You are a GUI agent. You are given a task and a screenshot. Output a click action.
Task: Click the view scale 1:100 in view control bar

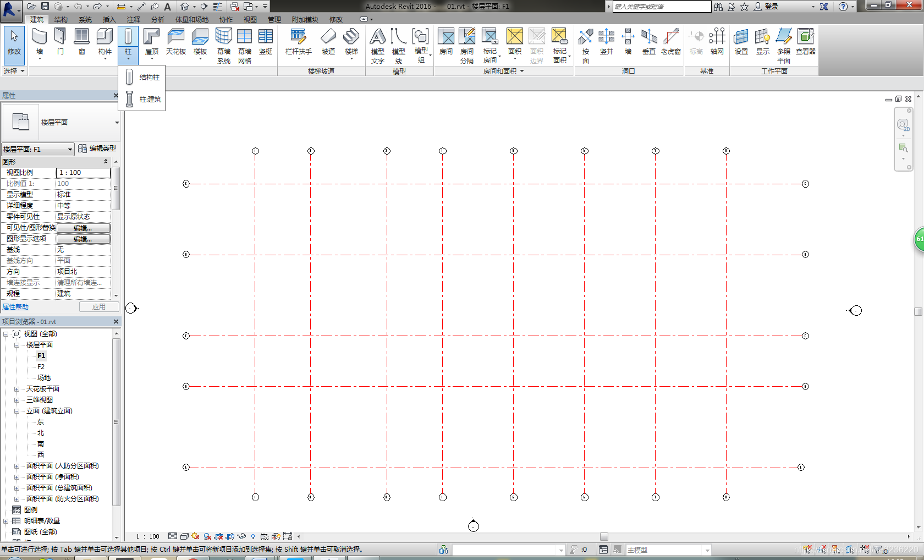click(x=148, y=536)
